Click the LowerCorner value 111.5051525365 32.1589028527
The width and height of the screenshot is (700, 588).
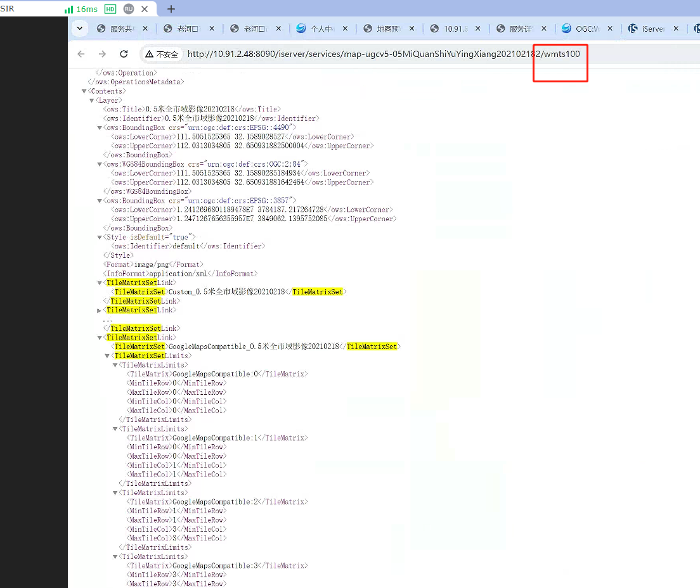point(231,137)
